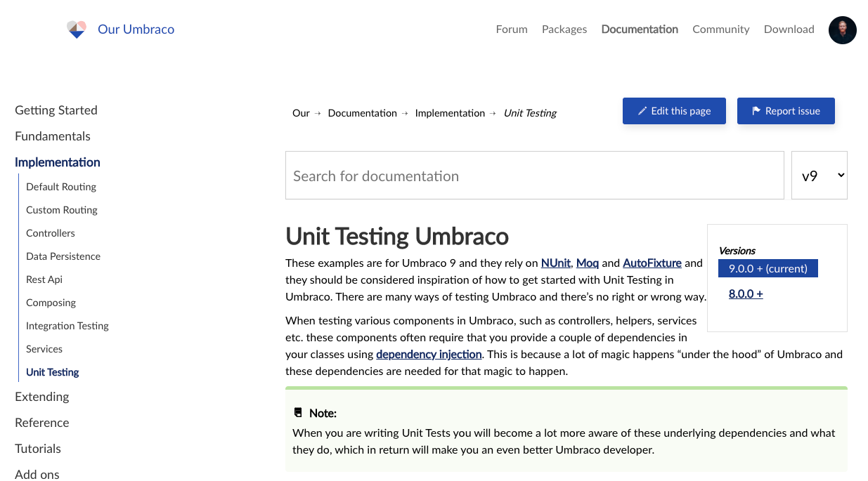Go to Rest Api in the sidebar
The width and height of the screenshot is (868, 481).
point(44,279)
